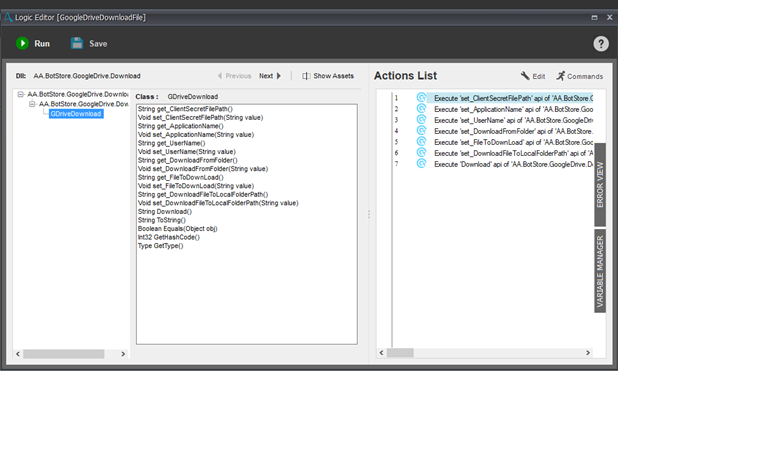Click action icon for row 6 set_DownloadFileToLocalFolderPath
The image size is (768, 460).
pos(421,153)
